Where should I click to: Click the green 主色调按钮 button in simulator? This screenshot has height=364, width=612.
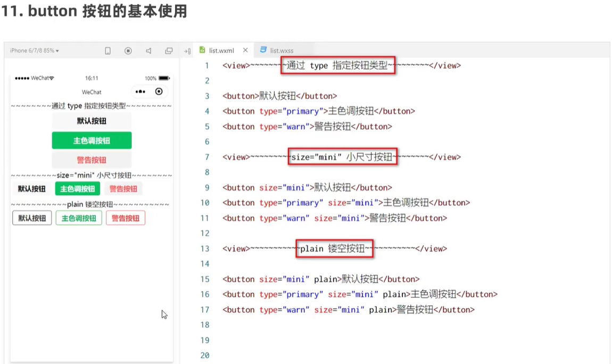tap(91, 139)
